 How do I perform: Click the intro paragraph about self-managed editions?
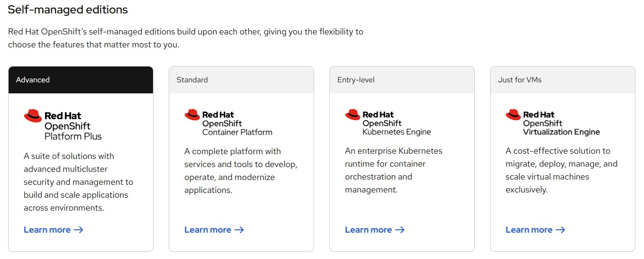click(186, 38)
